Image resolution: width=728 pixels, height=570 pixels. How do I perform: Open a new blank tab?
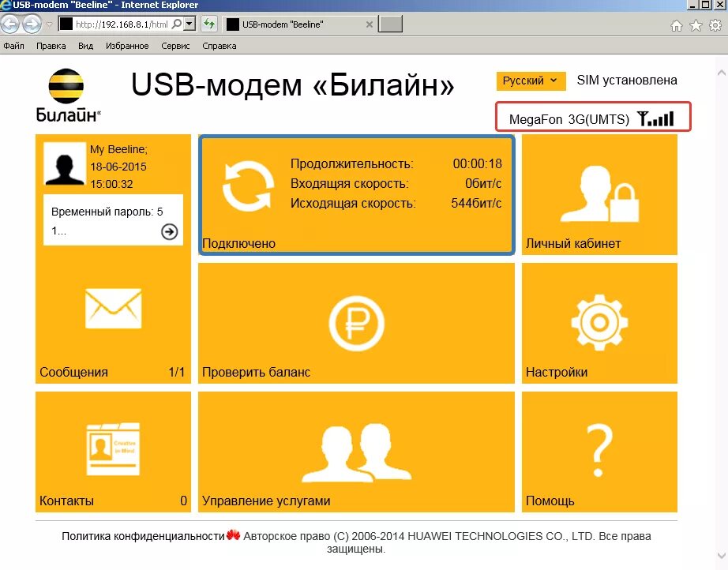click(390, 24)
